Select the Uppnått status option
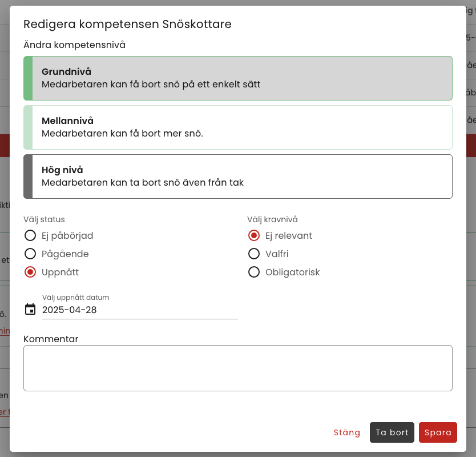This screenshot has width=476, height=457. (30, 272)
